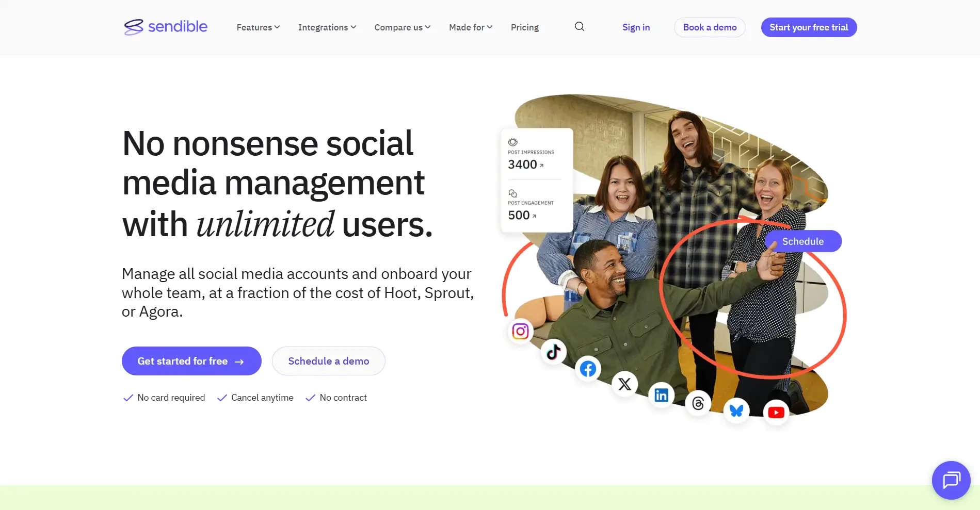This screenshot has width=980, height=510.
Task: Expand the Integrations dropdown
Action: click(x=327, y=27)
